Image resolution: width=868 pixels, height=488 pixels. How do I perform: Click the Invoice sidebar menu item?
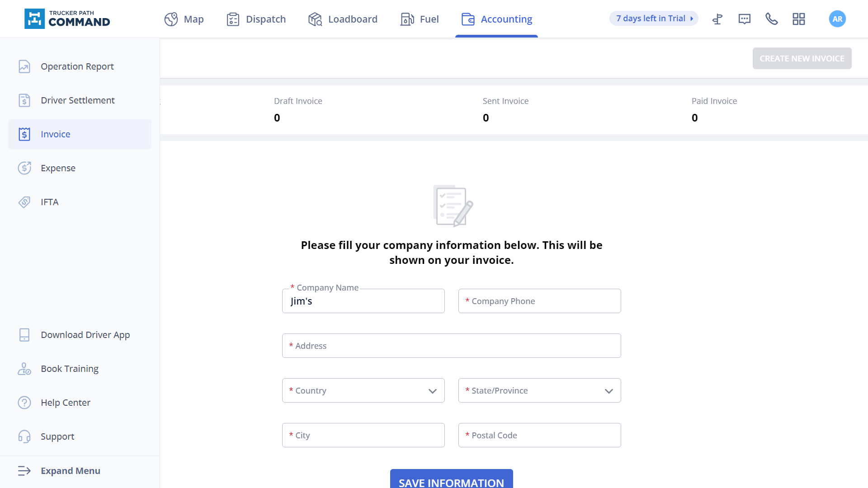coord(80,134)
